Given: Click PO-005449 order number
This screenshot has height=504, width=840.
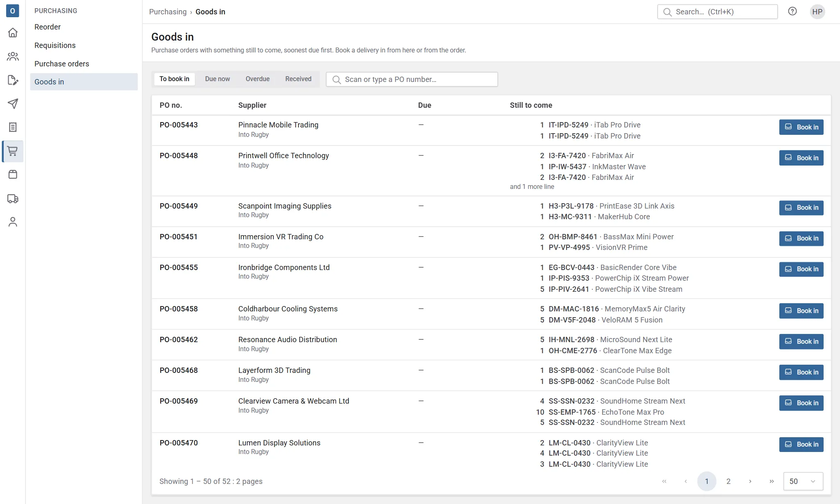Looking at the screenshot, I should point(179,206).
